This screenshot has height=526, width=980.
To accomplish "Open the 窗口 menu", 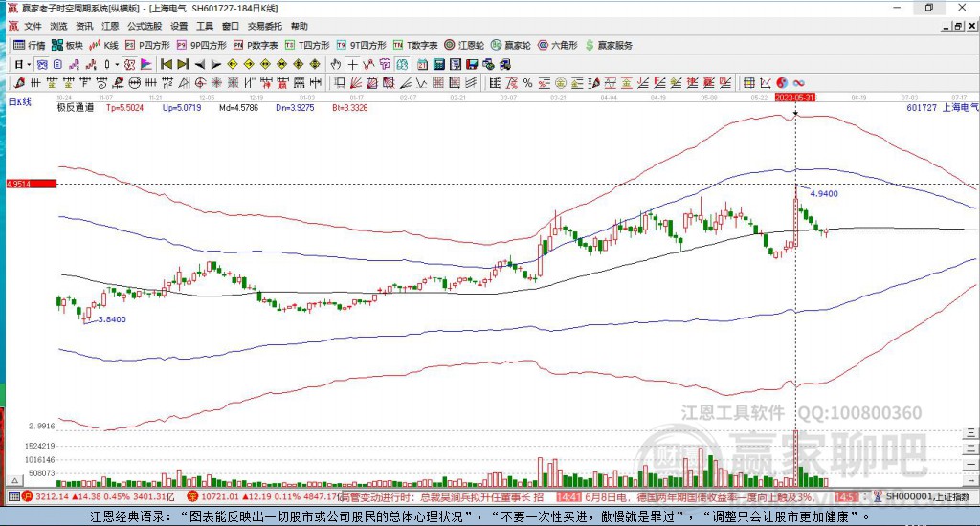I will click(x=231, y=26).
